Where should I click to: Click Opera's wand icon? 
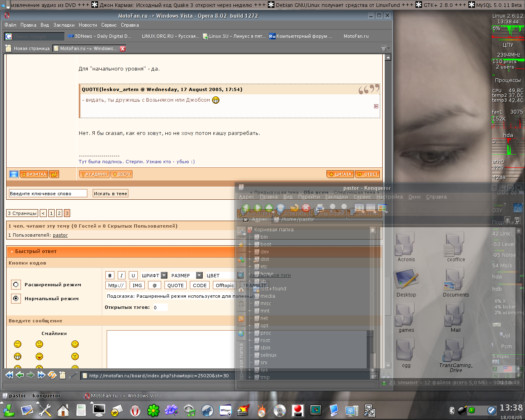coord(73,375)
